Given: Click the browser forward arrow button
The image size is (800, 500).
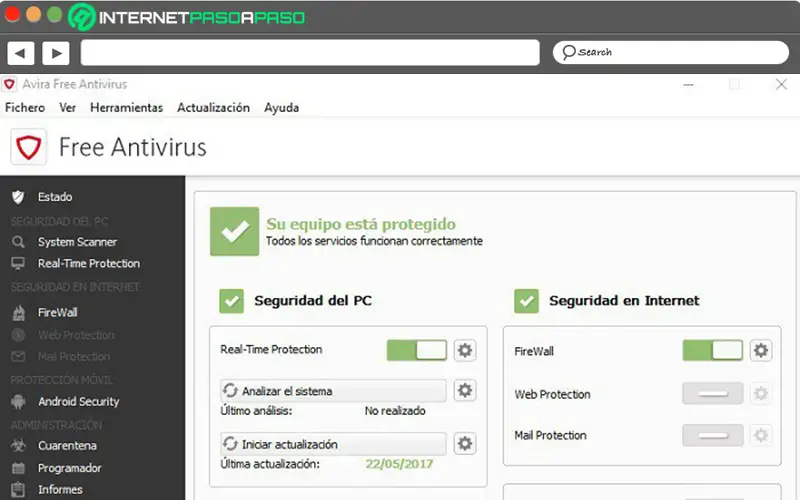Looking at the screenshot, I should (56, 53).
